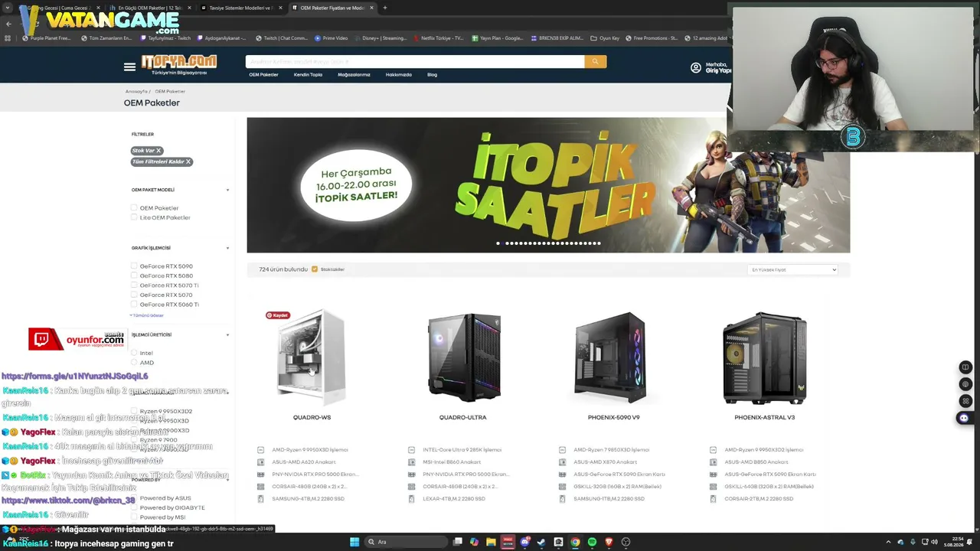Open the Twitch Chat Commands bookmark
Viewport: 980px width, 551px height.
pos(282,37)
